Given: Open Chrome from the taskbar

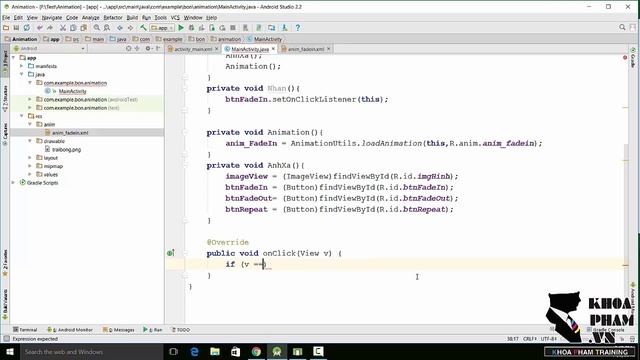Looking at the screenshot, I should tap(256, 351).
